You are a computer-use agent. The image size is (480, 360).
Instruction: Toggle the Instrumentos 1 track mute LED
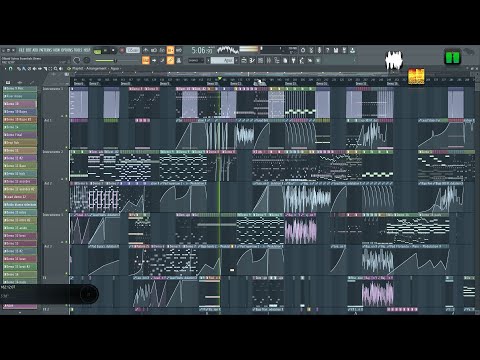pyautogui.click(x=66, y=116)
